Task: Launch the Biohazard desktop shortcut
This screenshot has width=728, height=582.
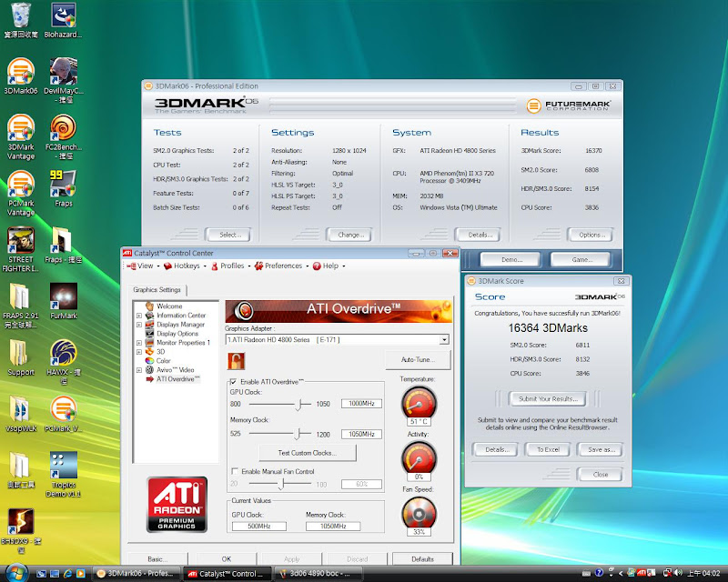Action: tap(63, 20)
